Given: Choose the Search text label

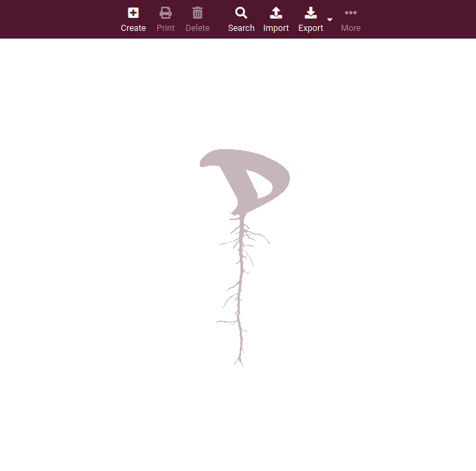Looking at the screenshot, I should coord(241,28).
